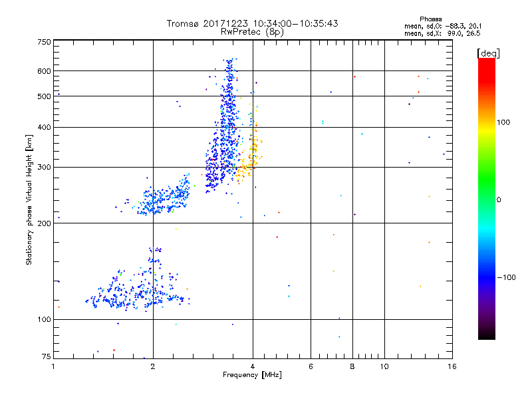Click the "200" height tick label

coord(44,223)
